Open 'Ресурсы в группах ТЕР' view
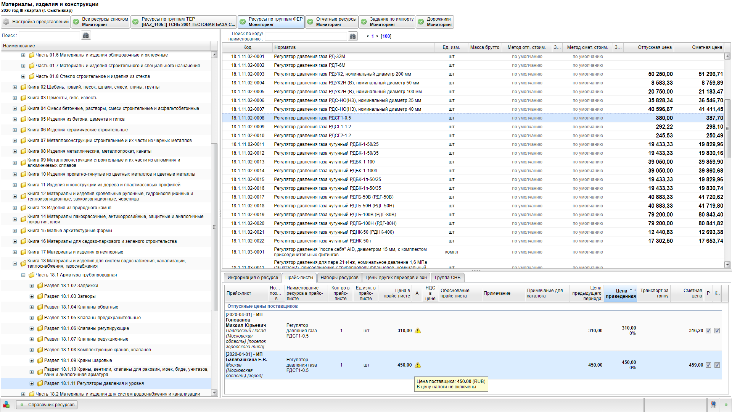Viewport: 732px width, 412px height. [183, 22]
